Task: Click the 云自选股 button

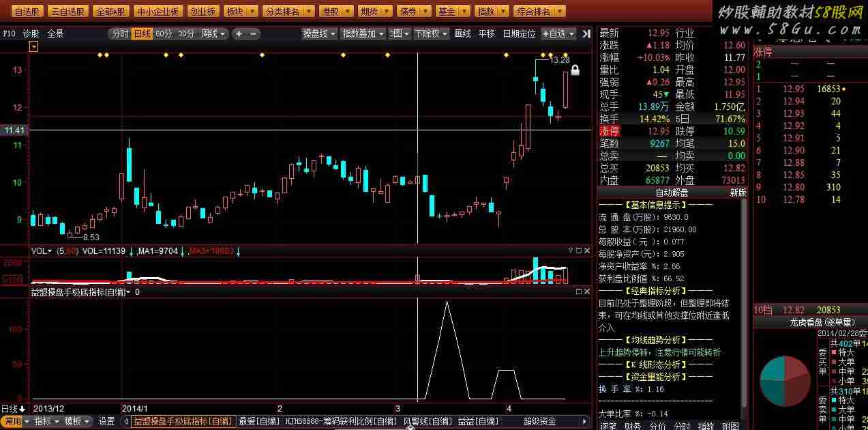Action: coord(68,12)
